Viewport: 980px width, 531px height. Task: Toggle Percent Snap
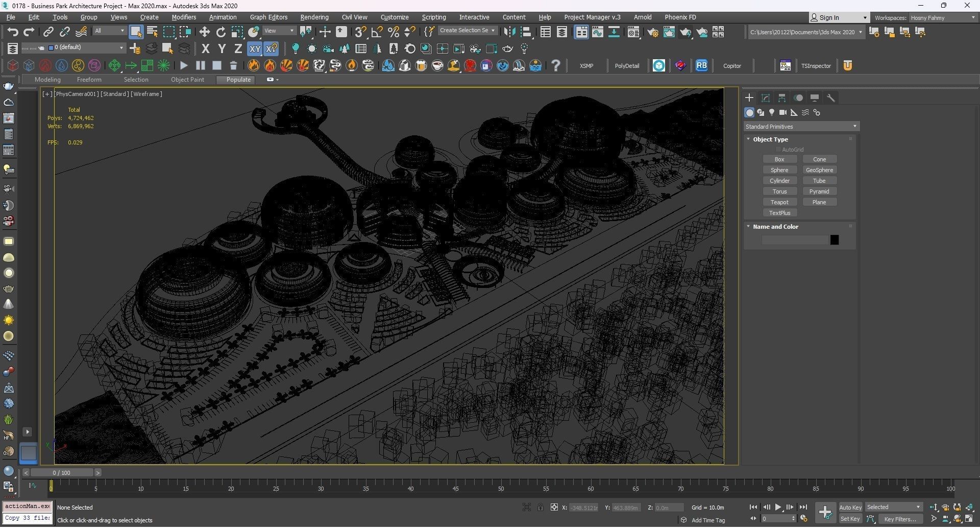[x=393, y=32]
